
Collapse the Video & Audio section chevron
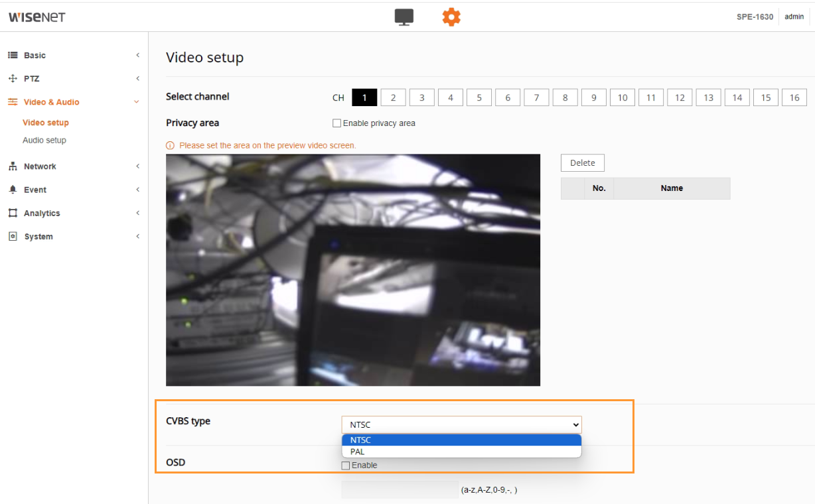[137, 102]
